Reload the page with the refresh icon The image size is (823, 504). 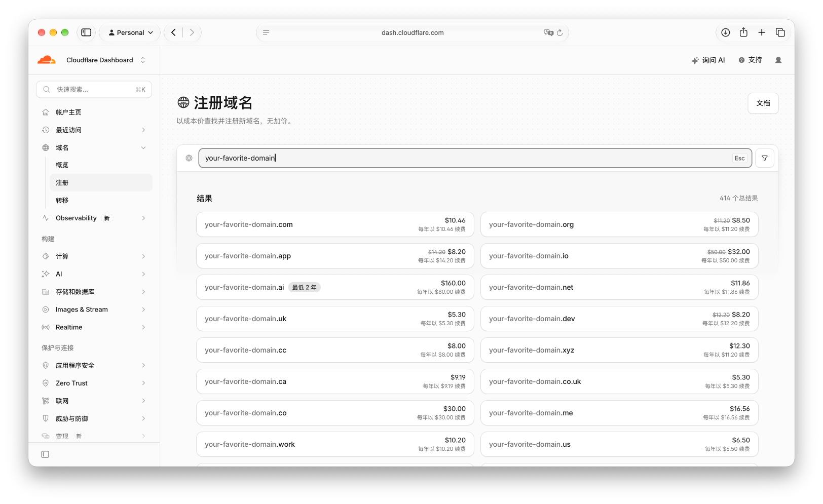tap(559, 32)
